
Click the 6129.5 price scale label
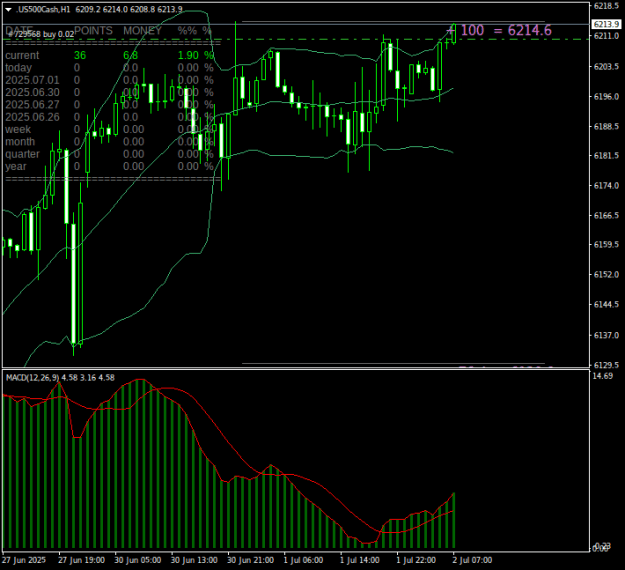pos(605,365)
